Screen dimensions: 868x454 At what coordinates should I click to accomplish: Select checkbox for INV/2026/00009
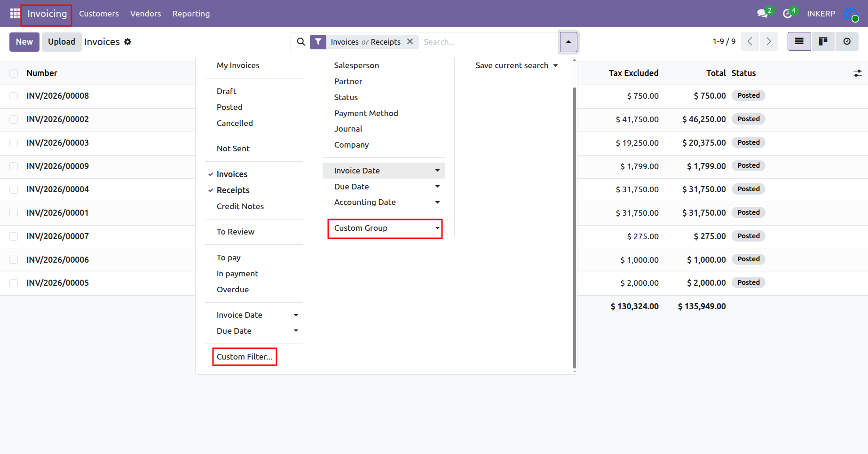[14, 166]
